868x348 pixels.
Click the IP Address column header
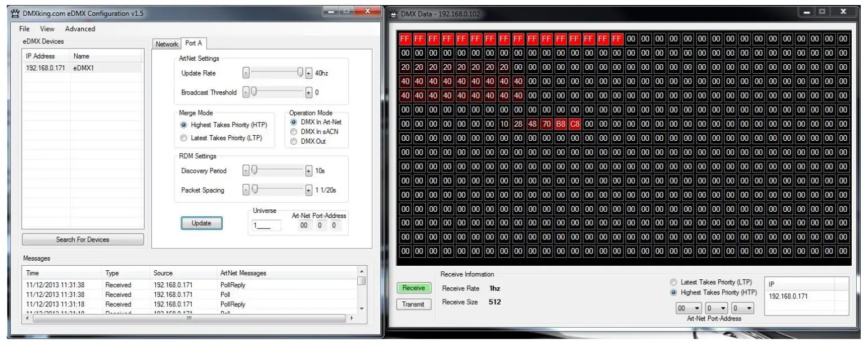click(46, 56)
